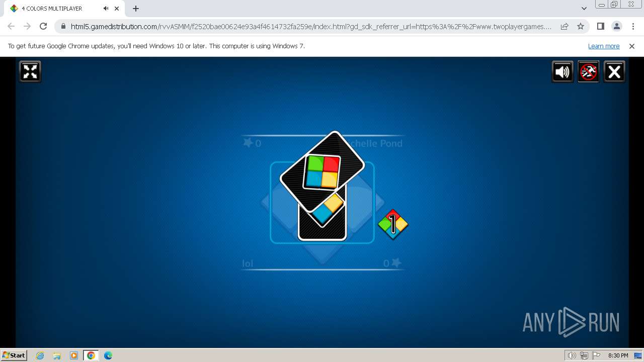Screen dimensions: 644x362
Task: Mute tab audio via tab speaker icon
Action: click(x=106, y=9)
